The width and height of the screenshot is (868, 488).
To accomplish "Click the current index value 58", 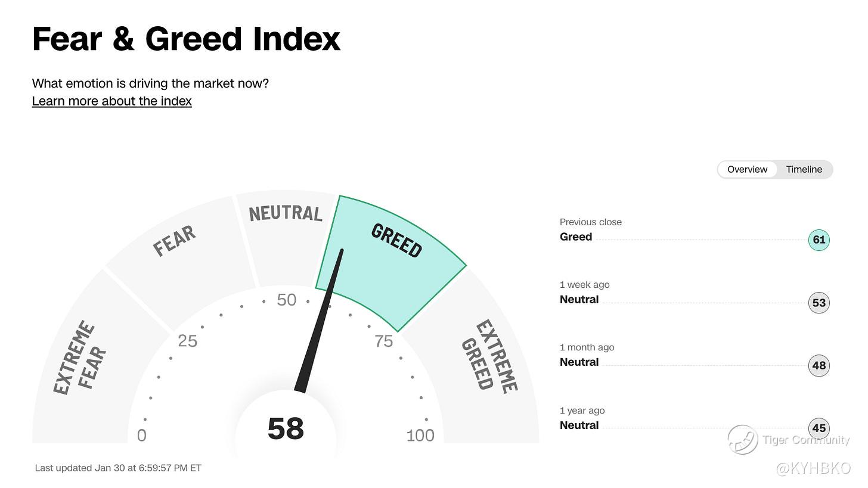I will click(286, 429).
